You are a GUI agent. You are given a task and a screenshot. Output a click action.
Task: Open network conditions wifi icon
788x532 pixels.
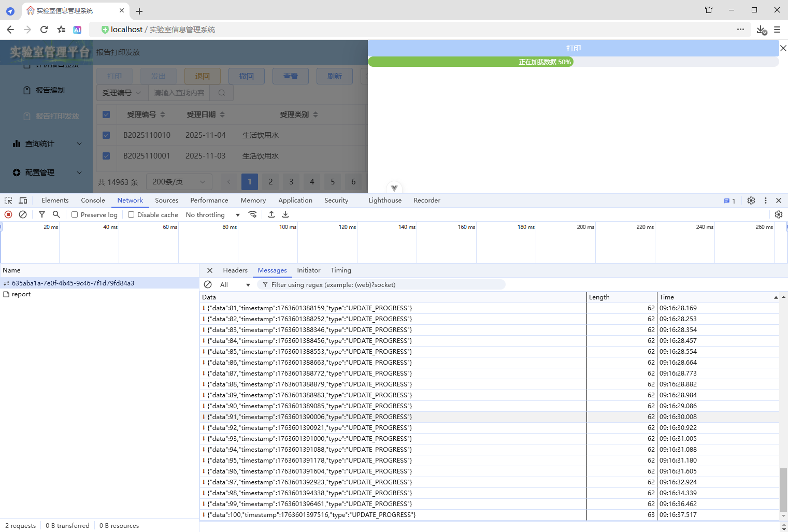253,214
